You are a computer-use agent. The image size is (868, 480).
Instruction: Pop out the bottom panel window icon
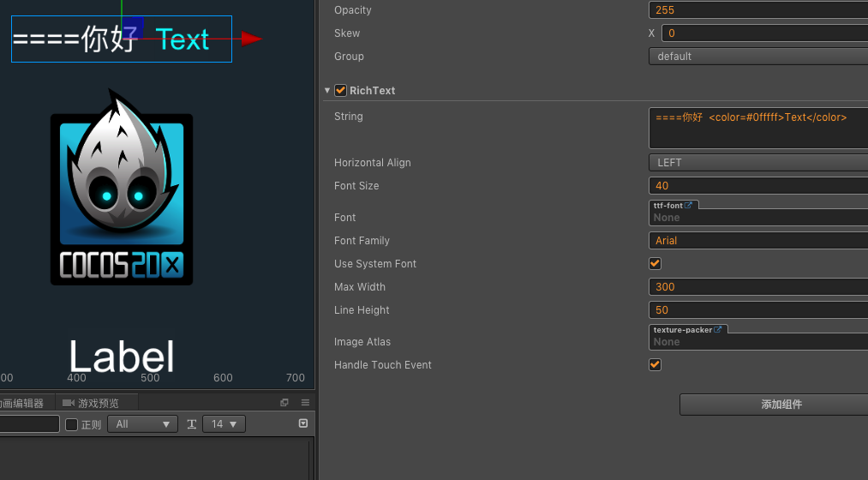[x=284, y=403]
